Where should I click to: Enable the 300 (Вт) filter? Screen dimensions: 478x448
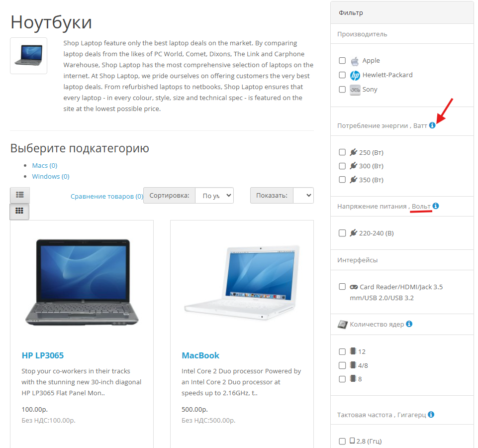coord(342,166)
